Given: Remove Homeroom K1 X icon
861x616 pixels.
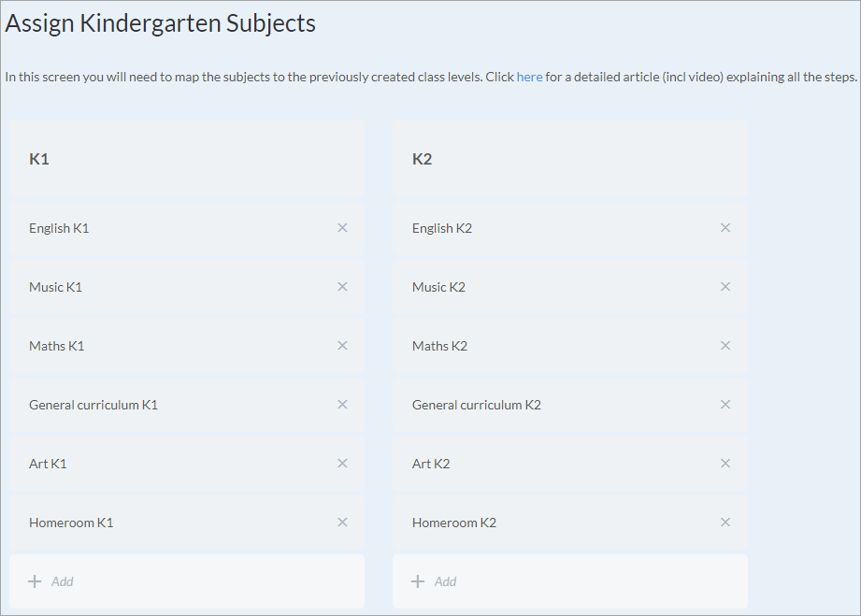Looking at the screenshot, I should point(342,523).
